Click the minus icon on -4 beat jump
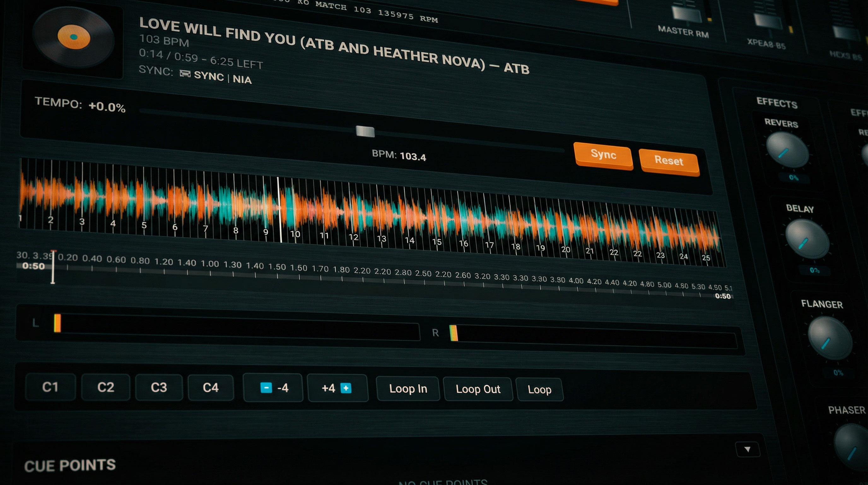Image resolution: width=868 pixels, height=485 pixels. [x=266, y=387]
